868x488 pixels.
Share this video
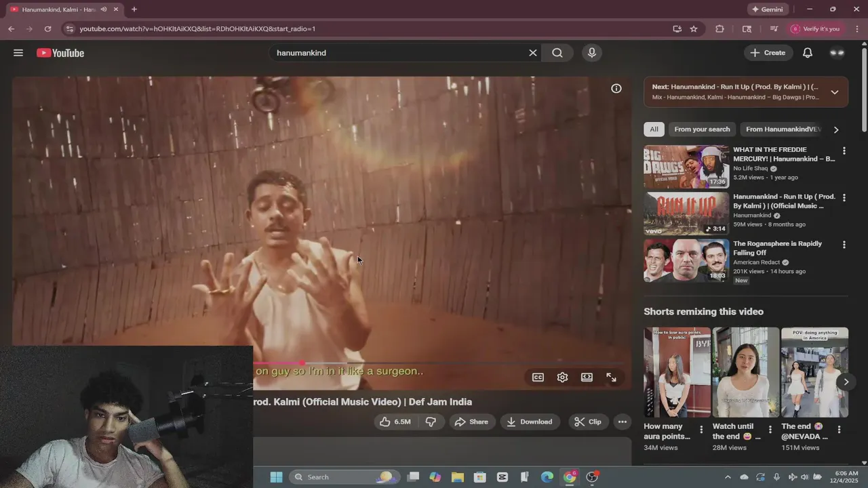coord(471,422)
